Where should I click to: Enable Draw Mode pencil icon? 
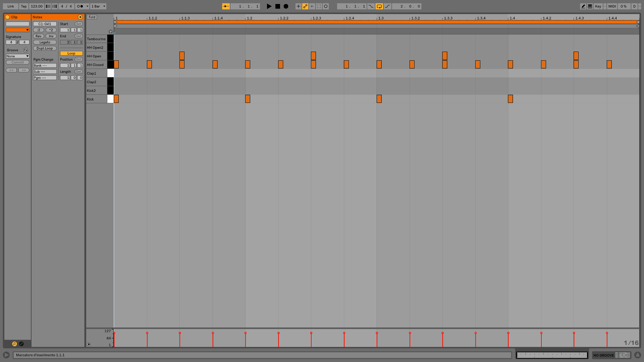tap(583, 6)
